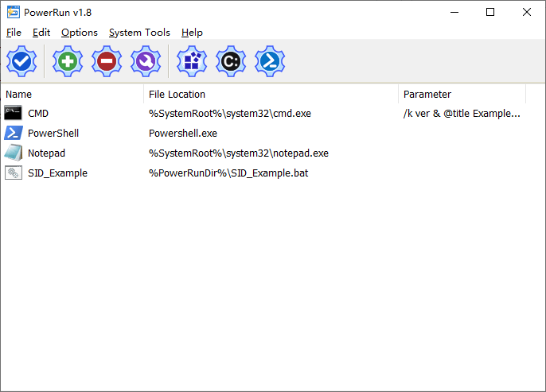Sort list by Name column header
546x392 pixels.
tap(72, 94)
